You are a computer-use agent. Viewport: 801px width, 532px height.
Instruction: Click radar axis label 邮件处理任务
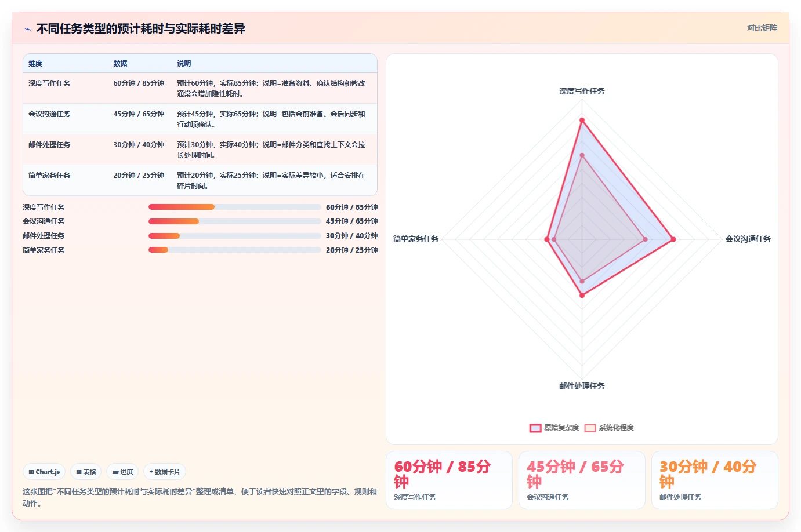click(x=582, y=386)
